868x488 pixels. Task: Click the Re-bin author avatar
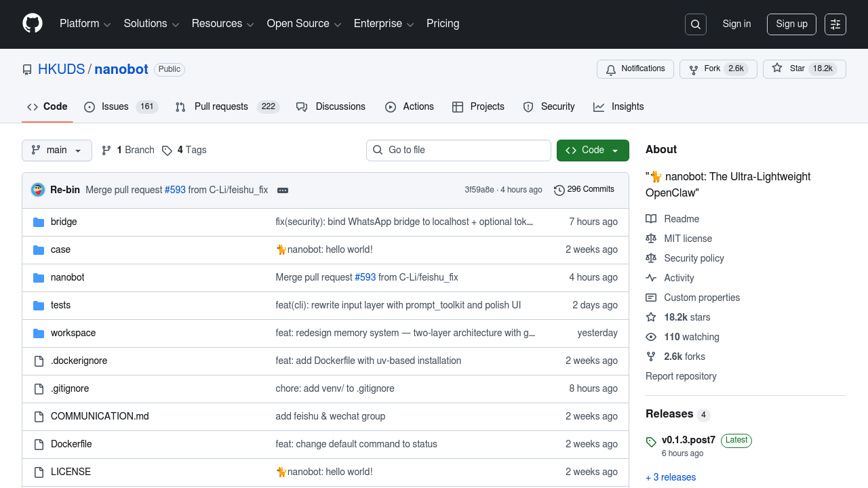coord(38,190)
